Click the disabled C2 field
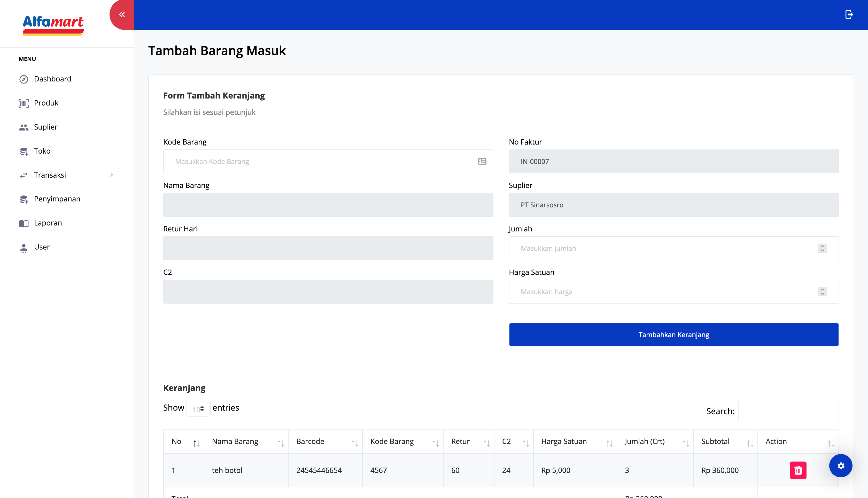Image resolution: width=868 pixels, height=498 pixels. pyautogui.click(x=328, y=292)
